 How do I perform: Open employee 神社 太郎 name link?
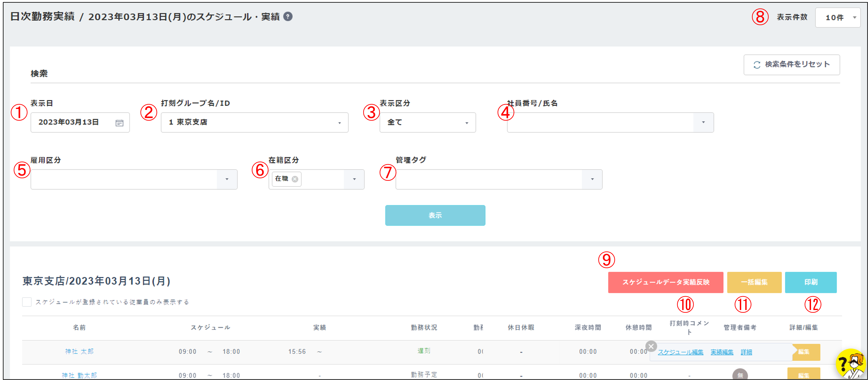(x=80, y=352)
